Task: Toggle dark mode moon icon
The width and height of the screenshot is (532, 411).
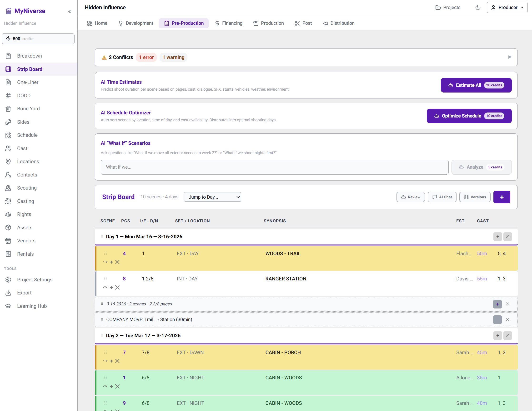Action: coord(478,8)
